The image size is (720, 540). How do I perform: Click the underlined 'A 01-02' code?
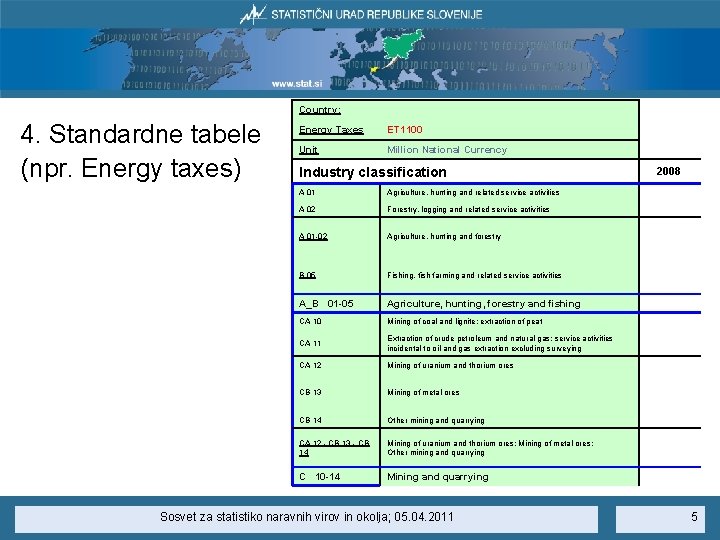[x=313, y=236]
